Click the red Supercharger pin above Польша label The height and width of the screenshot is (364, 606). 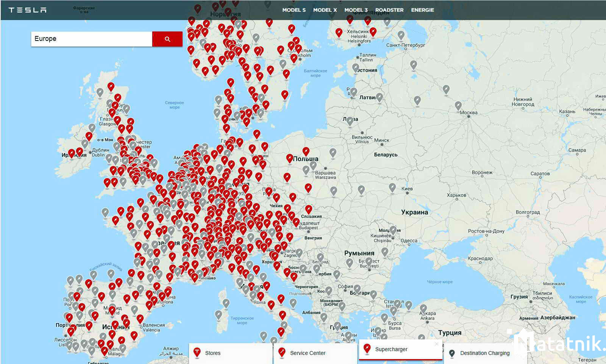pyautogui.click(x=306, y=152)
